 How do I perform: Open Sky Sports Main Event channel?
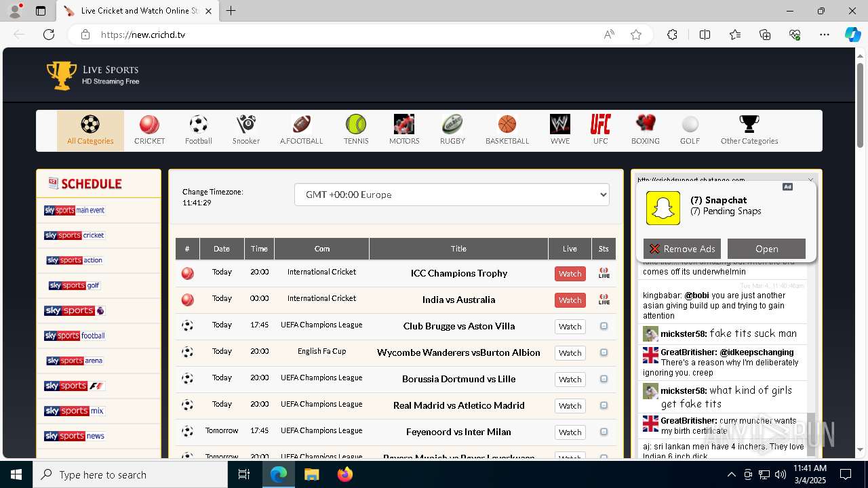click(75, 210)
